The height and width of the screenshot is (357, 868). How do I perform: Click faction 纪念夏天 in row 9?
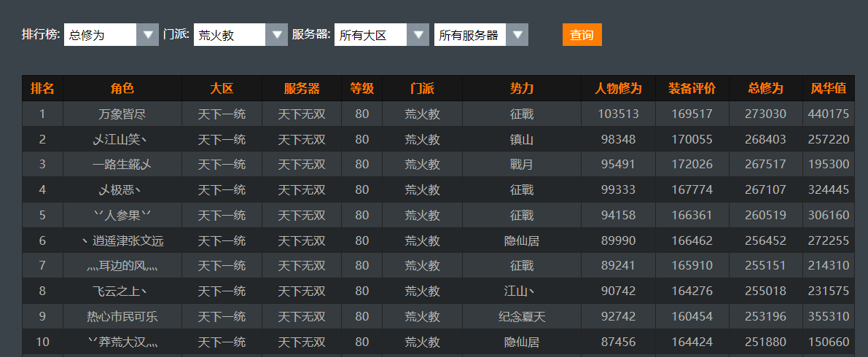522,317
